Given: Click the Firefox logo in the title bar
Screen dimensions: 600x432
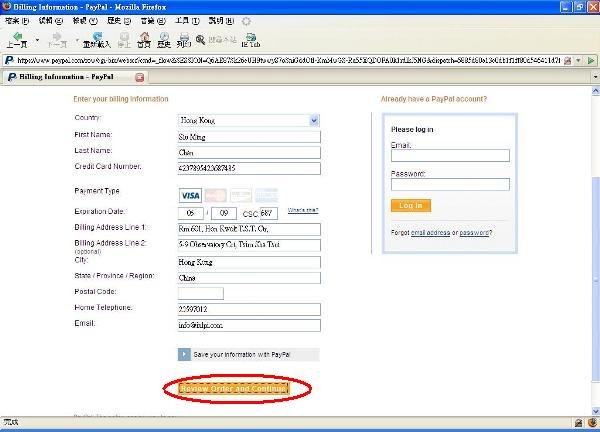Looking at the screenshot, I should tap(7, 7).
